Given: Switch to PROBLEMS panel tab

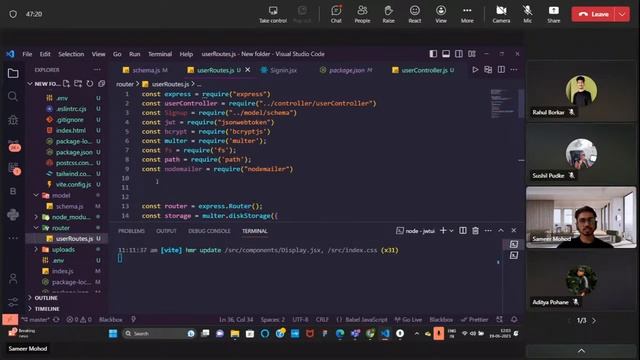Looking at the screenshot, I should point(131,231).
